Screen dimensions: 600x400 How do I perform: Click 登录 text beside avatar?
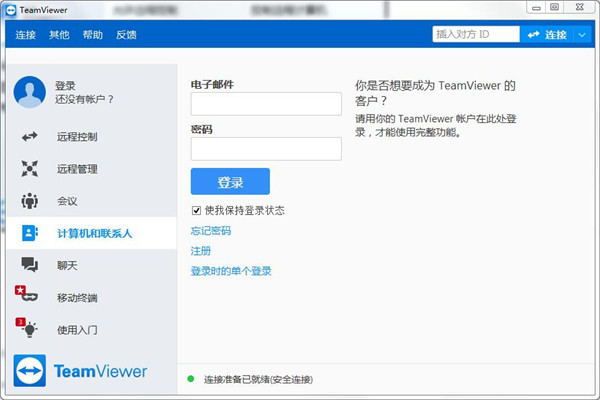[x=65, y=86]
